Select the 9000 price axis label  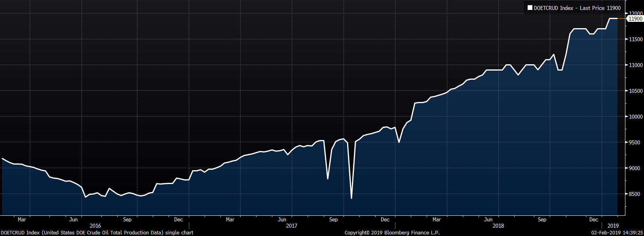point(635,168)
